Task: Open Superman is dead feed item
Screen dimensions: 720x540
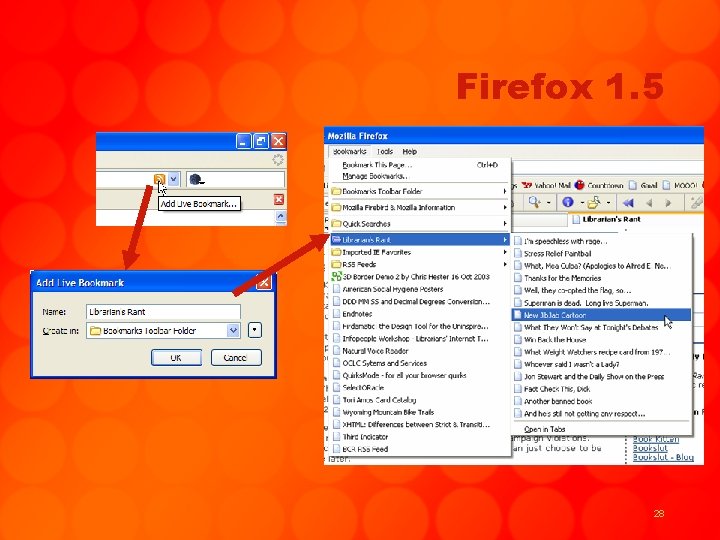Action: click(x=602, y=303)
